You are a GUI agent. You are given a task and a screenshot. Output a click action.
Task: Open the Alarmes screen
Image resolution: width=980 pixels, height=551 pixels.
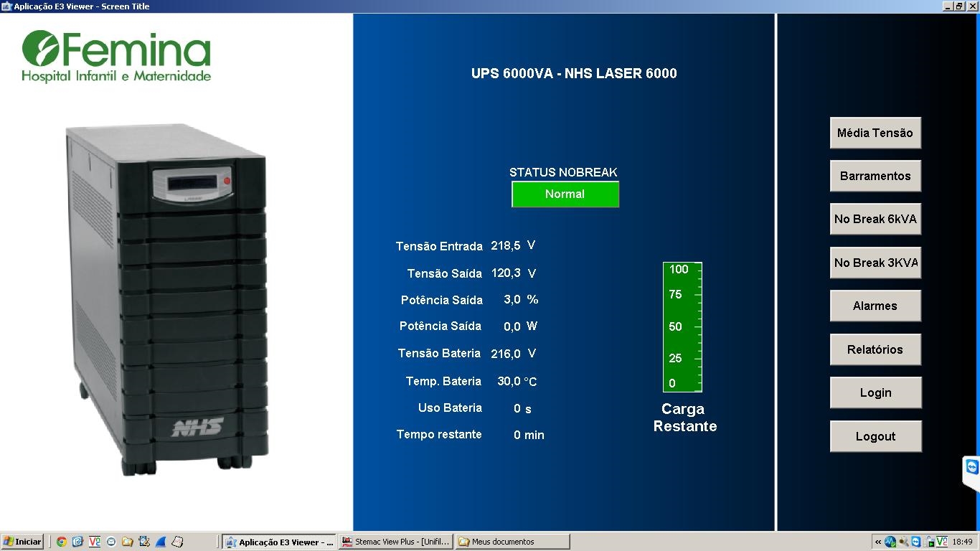(x=875, y=306)
